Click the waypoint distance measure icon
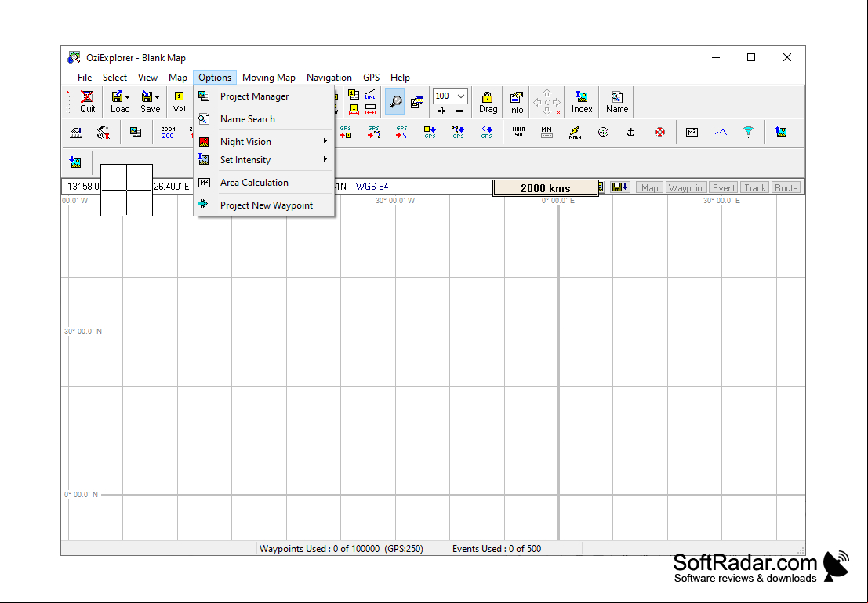This screenshot has width=868, height=603. [x=354, y=109]
